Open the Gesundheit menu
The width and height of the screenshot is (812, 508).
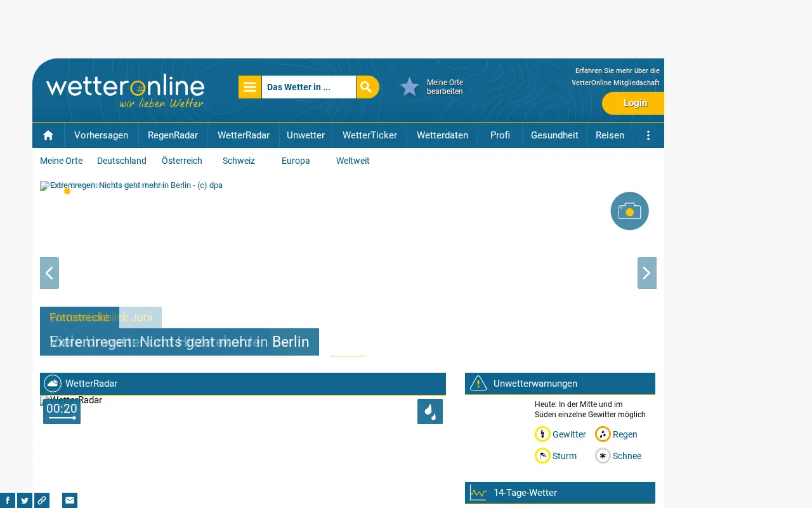(x=554, y=135)
